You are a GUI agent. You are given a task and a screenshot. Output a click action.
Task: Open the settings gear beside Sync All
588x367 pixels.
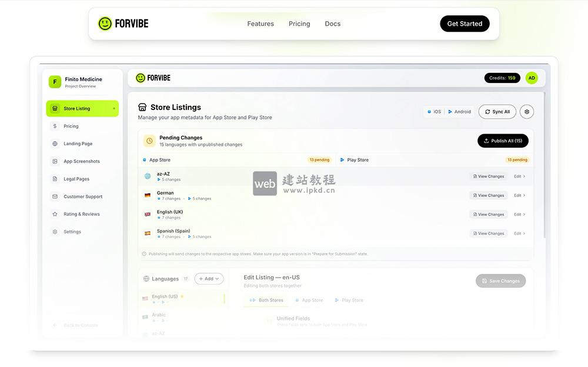coord(526,111)
